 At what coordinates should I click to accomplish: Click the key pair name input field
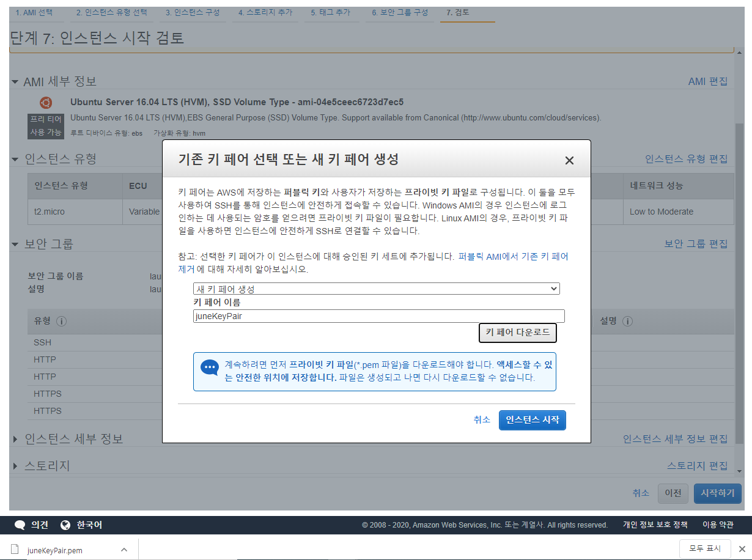(x=378, y=316)
